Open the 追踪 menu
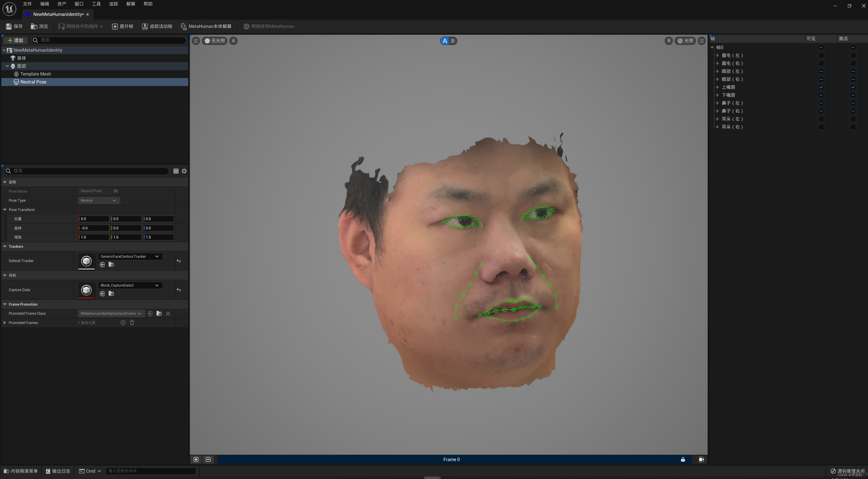 pos(114,4)
